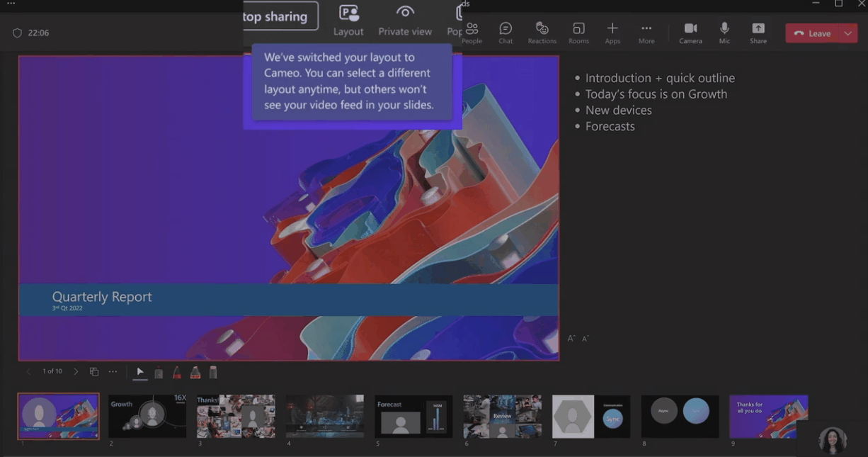The image size is (868, 457).
Task: Go to the next slide arrow
Action: pos(76,372)
